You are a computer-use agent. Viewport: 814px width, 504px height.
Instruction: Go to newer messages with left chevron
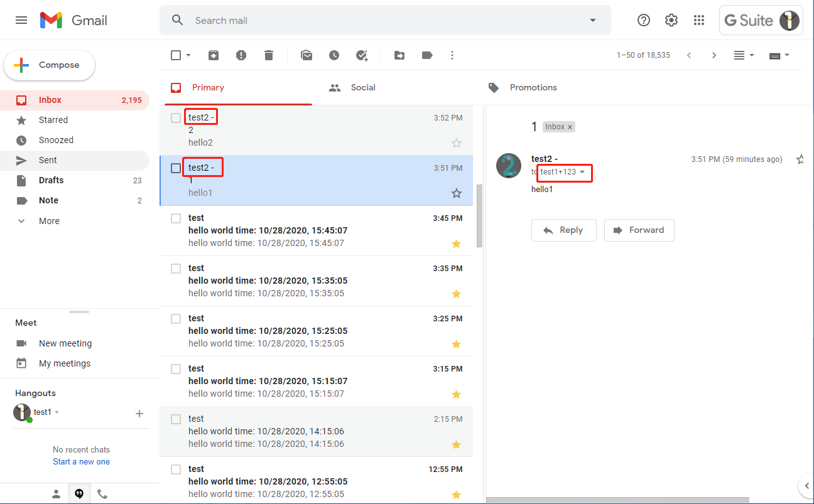[689, 55]
